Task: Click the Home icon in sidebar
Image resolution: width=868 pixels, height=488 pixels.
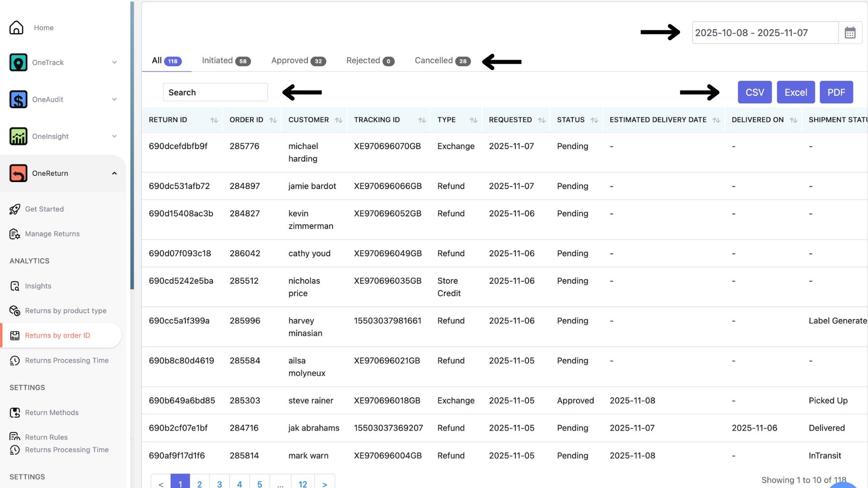Action: pyautogui.click(x=16, y=28)
